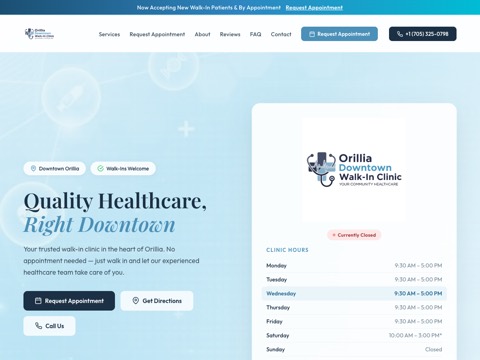Click the Sunday Closed row
This screenshot has height=360, width=480.
tap(354, 349)
